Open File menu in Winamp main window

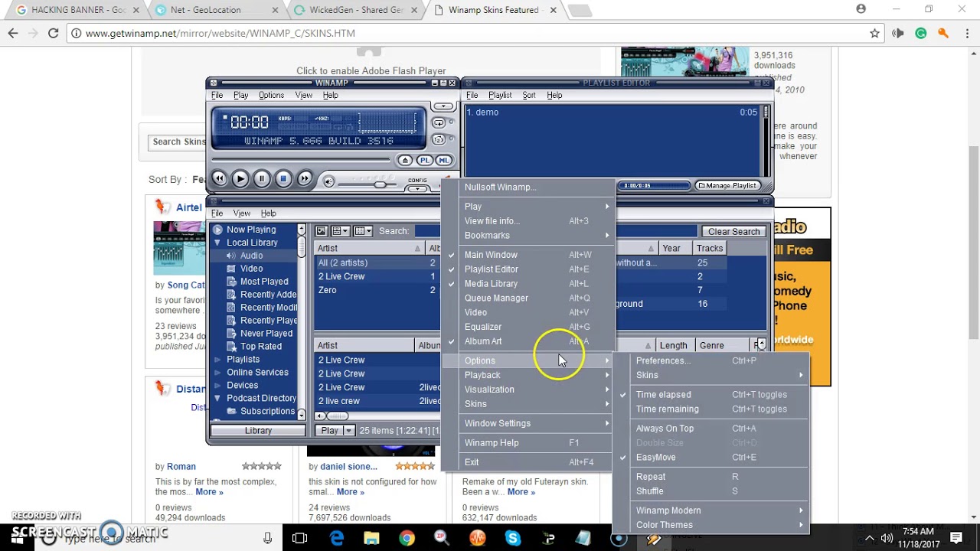[x=217, y=96]
